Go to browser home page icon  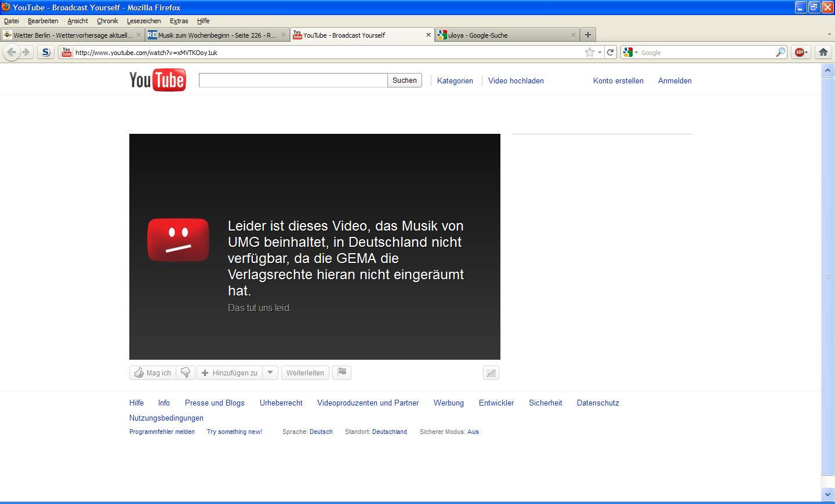[823, 52]
